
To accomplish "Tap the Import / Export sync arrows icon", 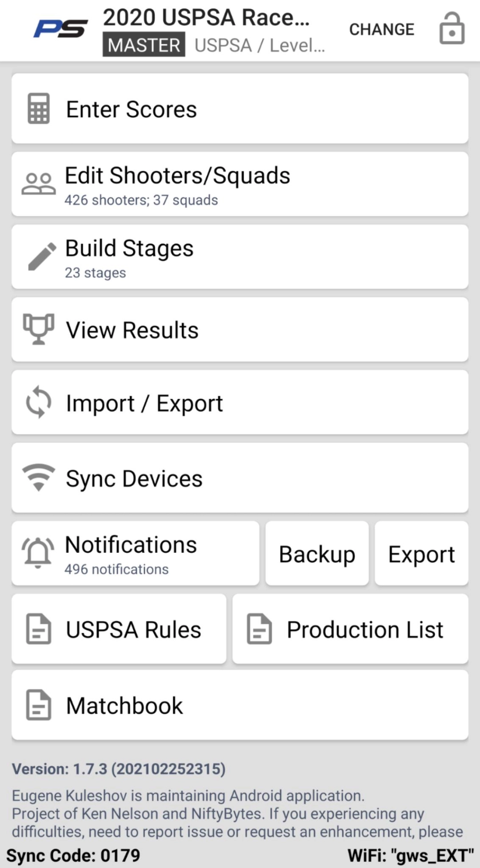I will coord(39,402).
